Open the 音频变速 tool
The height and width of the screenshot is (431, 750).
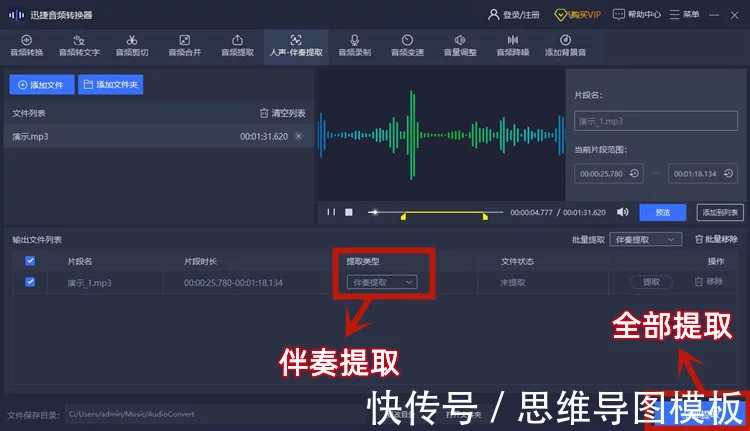407,46
